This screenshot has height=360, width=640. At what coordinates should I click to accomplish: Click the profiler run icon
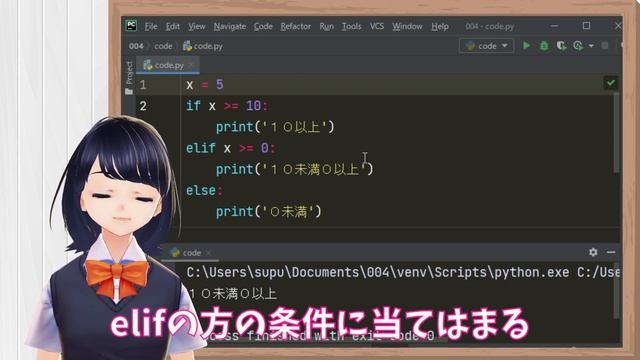click(578, 46)
